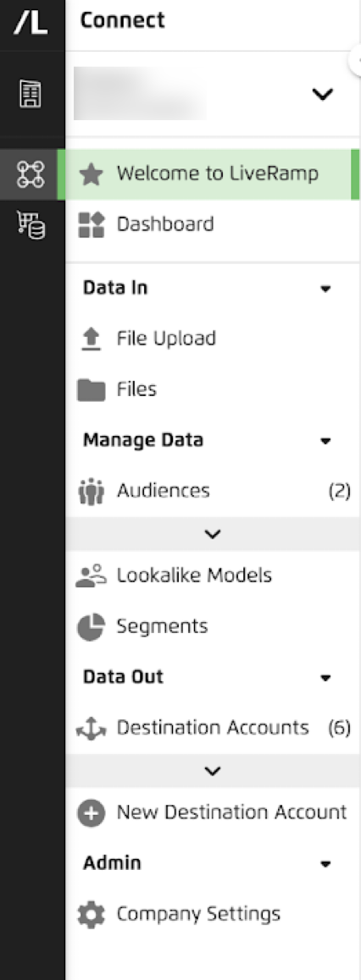Open the building icon in the left rail
The height and width of the screenshot is (980, 361).
(31, 94)
